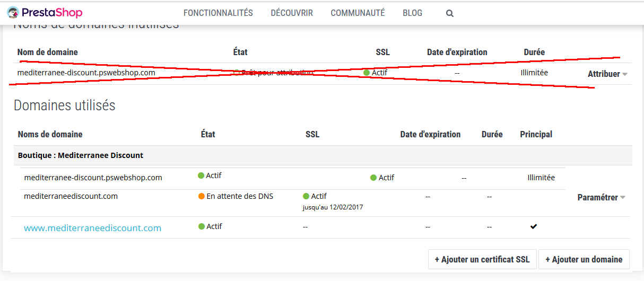
Task: Click En attente des DNS status text
Action: point(240,196)
